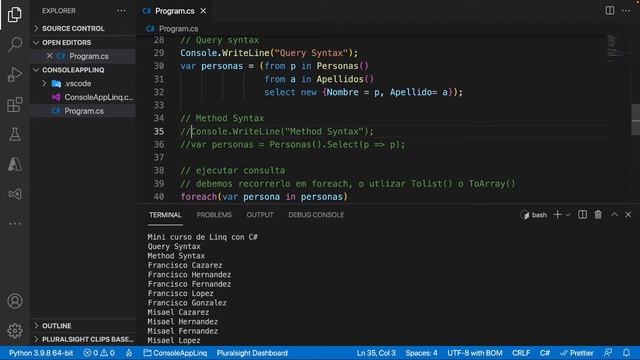Close the terminal panel
Image resolution: width=640 pixels, height=360 pixels.
[x=628, y=215]
